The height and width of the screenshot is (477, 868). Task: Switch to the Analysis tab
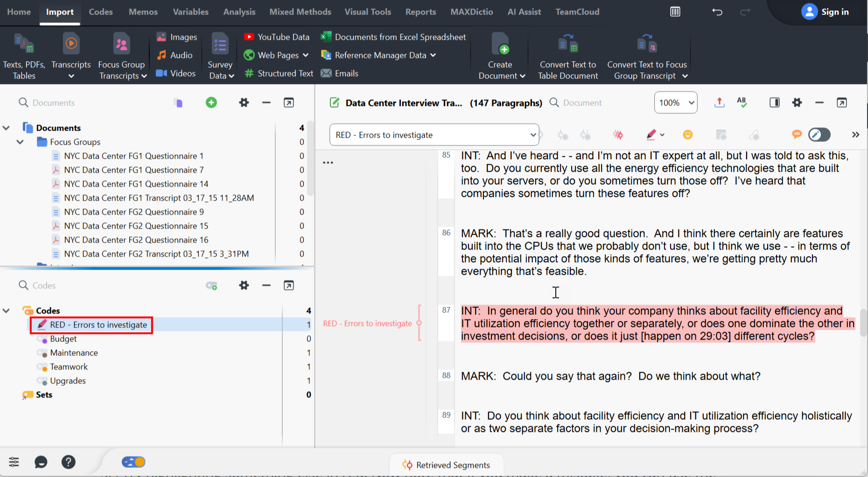[x=239, y=12]
